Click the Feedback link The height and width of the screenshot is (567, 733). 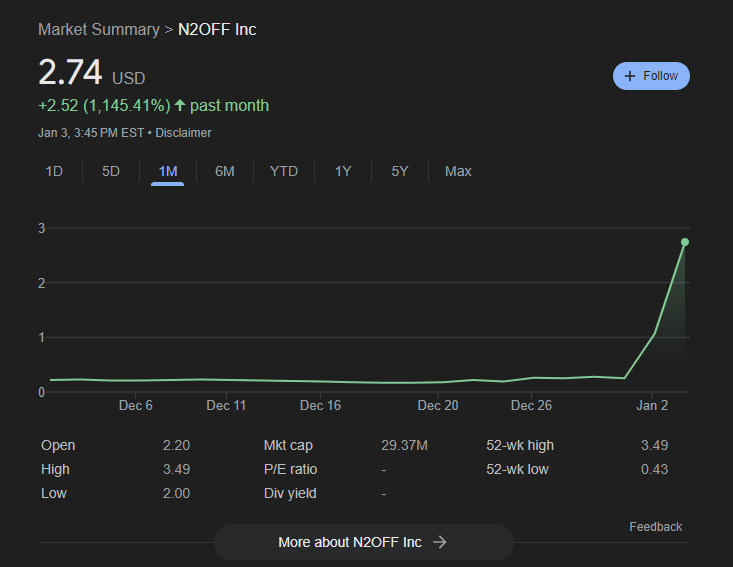pos(655,527)
